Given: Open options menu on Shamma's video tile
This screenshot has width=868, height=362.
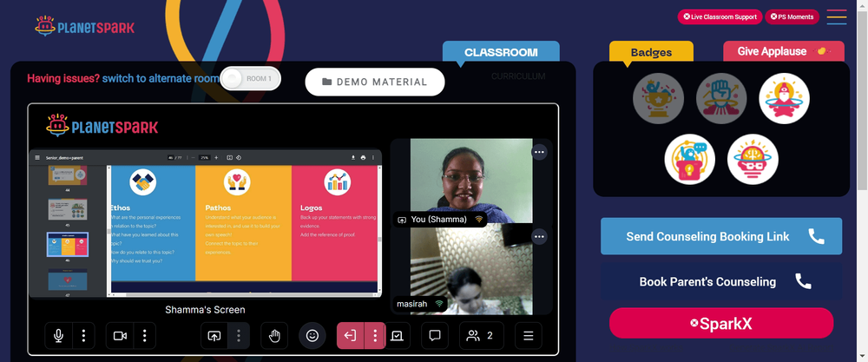Looking at the screenshot, I should [539, 152].
